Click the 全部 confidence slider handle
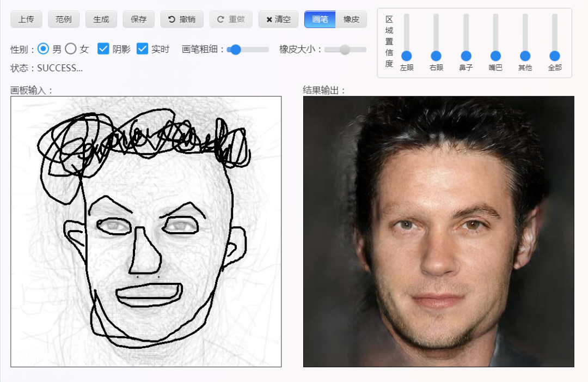The height and width of the screenshot is (382, 588). (554, 56)
